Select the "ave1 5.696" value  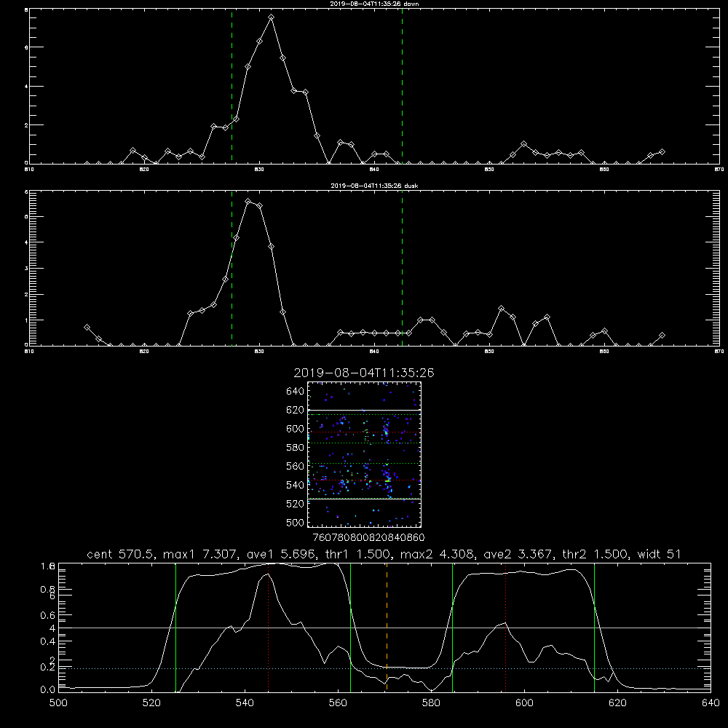(283, 554)
